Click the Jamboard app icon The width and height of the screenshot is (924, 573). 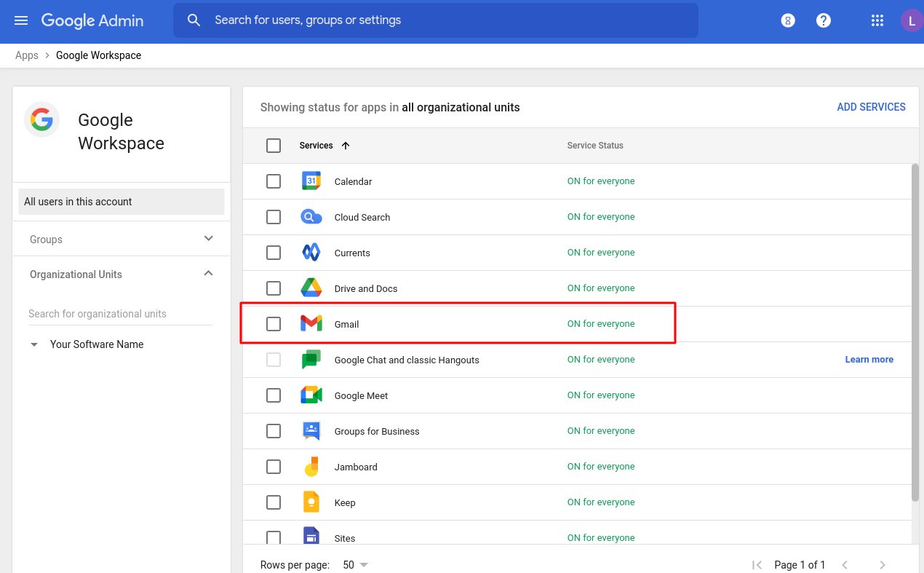coord(311,467)
